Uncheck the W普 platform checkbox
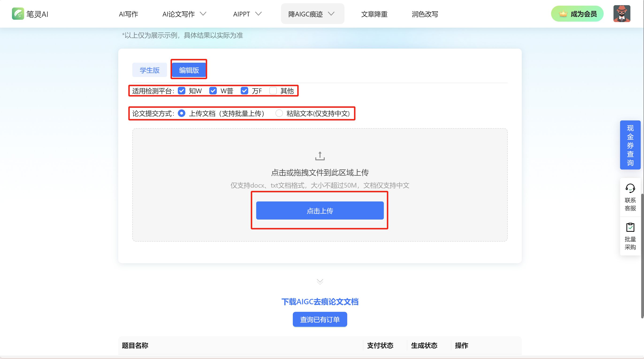This screenshot has width=644, height=359. [x=213, y=91]
